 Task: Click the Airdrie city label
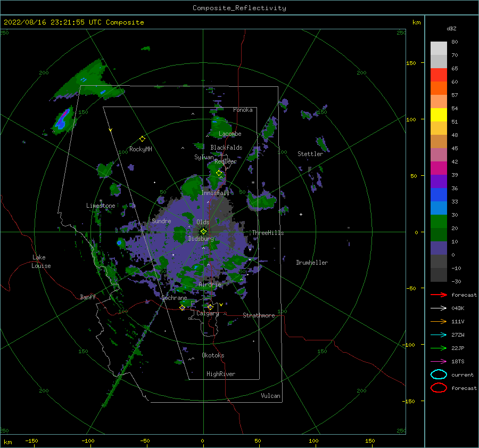(210, 284)
